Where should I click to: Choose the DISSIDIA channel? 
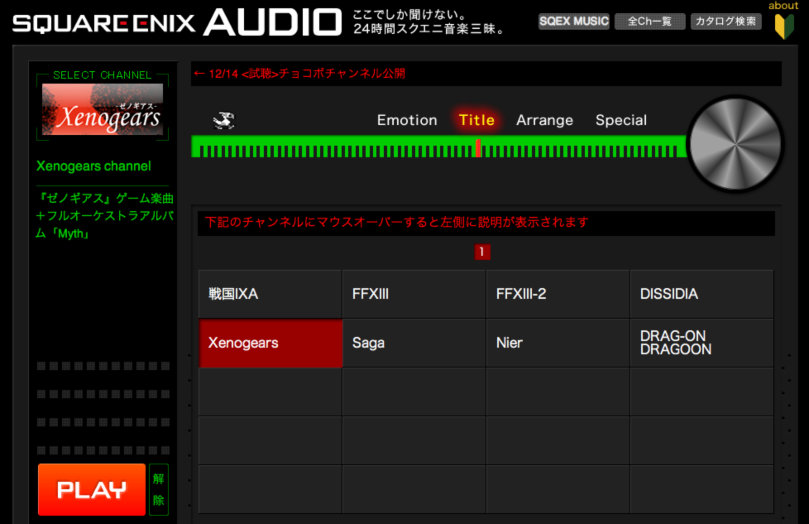pyautogui.click(x=702, y=294)
